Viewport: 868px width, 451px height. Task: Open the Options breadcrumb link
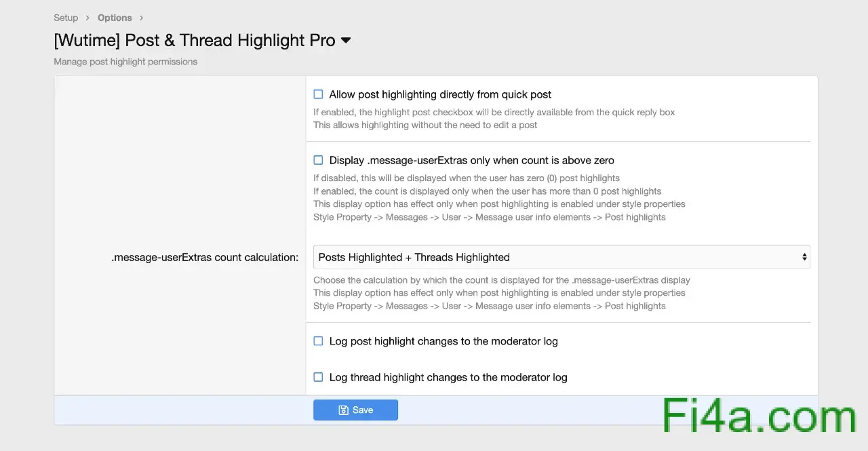115,18
